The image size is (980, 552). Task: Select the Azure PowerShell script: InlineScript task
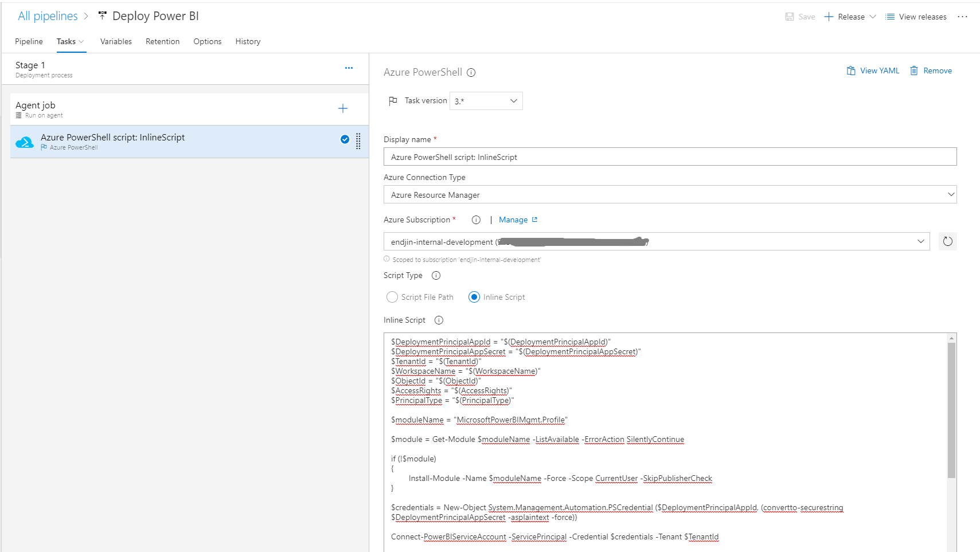pos(189,142)
